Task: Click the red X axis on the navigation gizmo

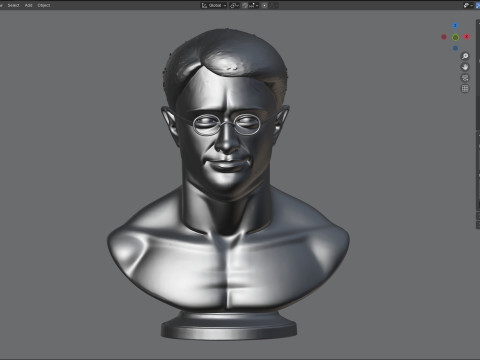Action: [467, 37]
